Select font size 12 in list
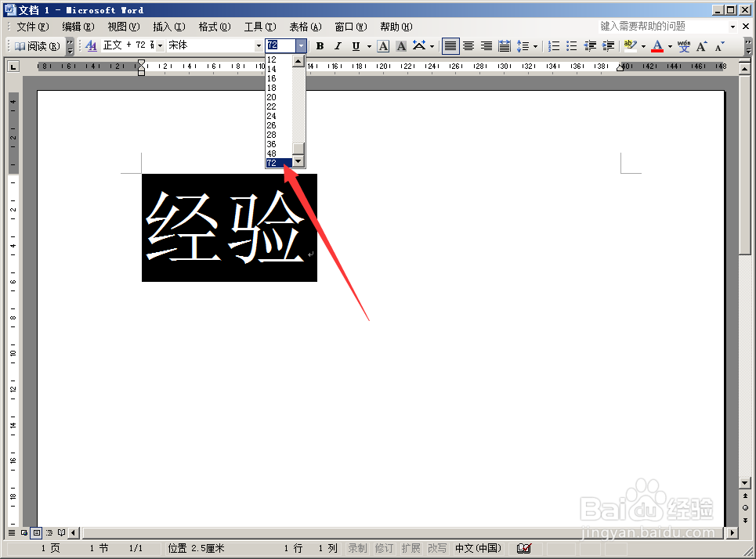Viewport: 756px width, 559px height. click(279, 60)
